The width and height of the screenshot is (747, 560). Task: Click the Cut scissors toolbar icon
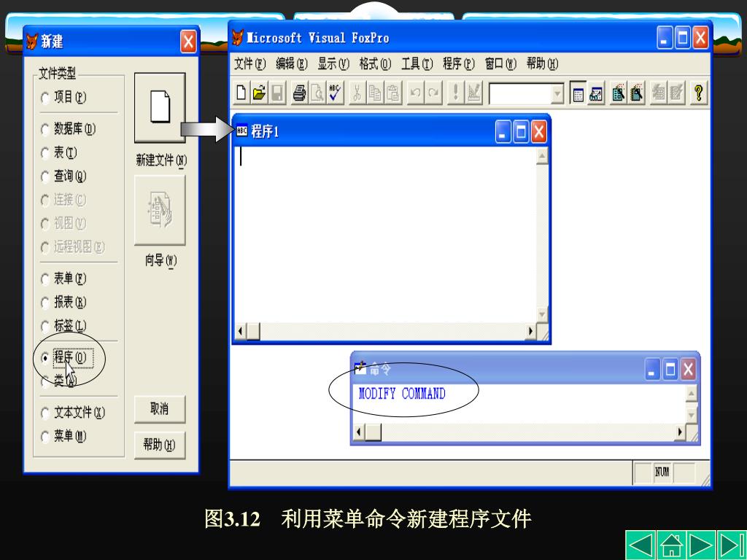point(357,93)
